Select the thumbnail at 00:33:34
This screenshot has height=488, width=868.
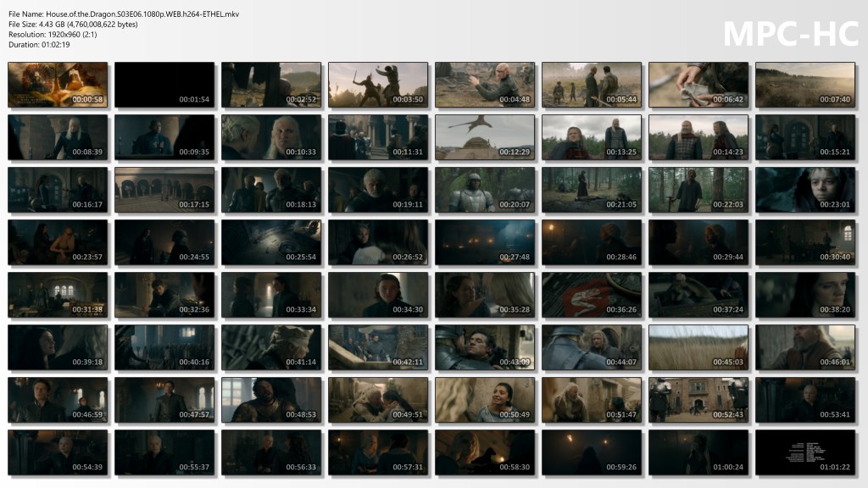tap(271, 295)
